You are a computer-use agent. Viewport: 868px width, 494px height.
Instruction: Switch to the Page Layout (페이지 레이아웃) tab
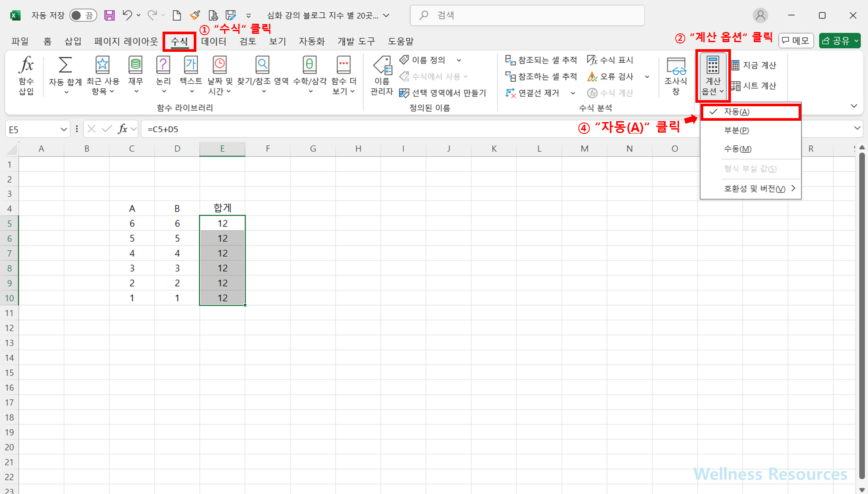(x=126, y=41)
